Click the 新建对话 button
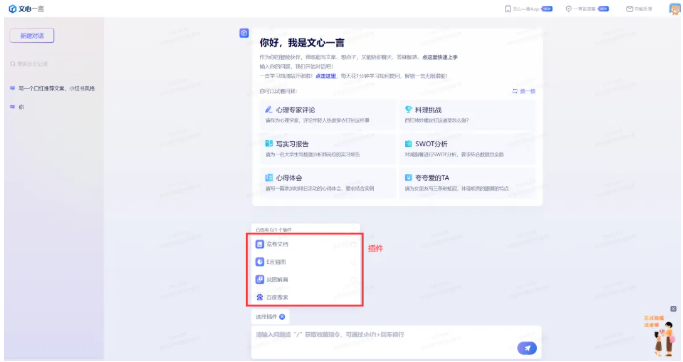This screenshot has width=683, height=362. (32, 36)
